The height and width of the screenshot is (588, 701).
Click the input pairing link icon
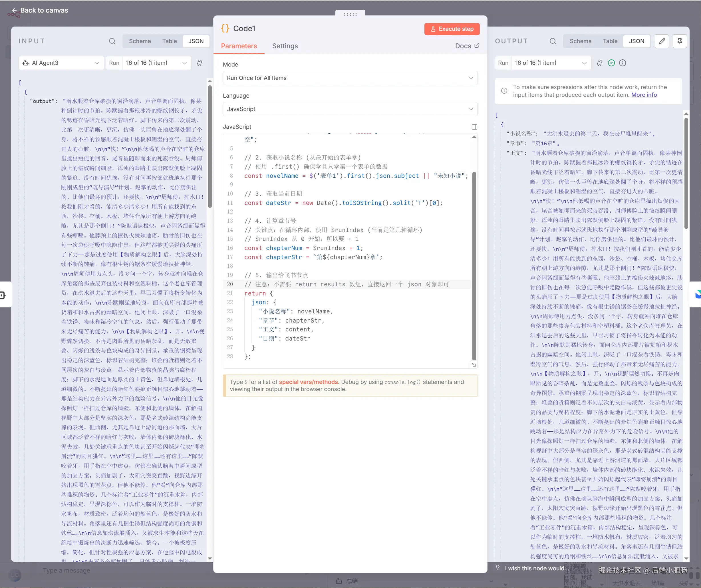point(199,63)
